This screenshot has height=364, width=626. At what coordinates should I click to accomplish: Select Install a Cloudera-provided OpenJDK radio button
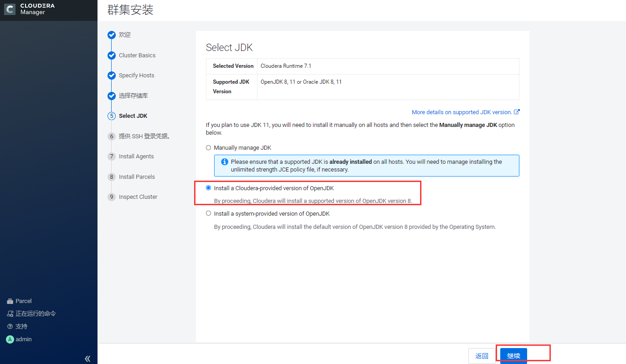(209, 188)
